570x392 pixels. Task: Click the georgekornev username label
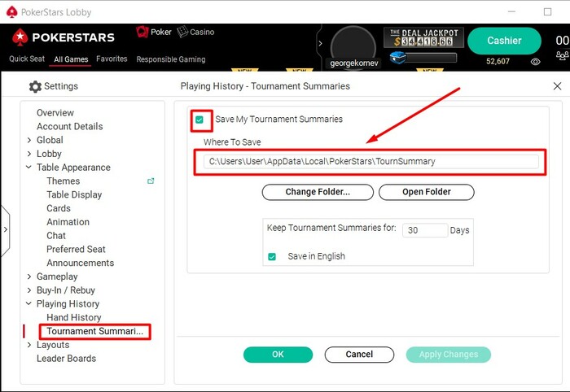click(x=354, y=63)
